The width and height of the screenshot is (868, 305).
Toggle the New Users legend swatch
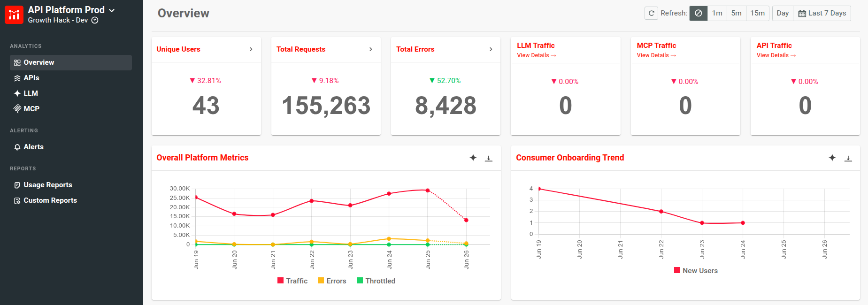677,270
